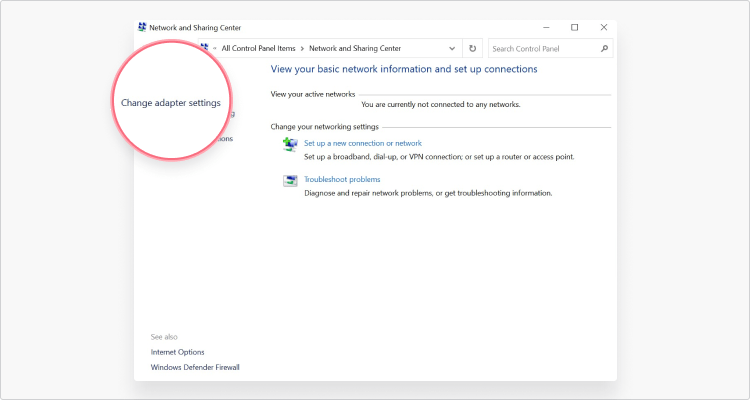The width and height of the screenshot is (750, 400).
Task: Click the 'View your active networks' label
Action: pyautogui.click(x=313, y=94)
